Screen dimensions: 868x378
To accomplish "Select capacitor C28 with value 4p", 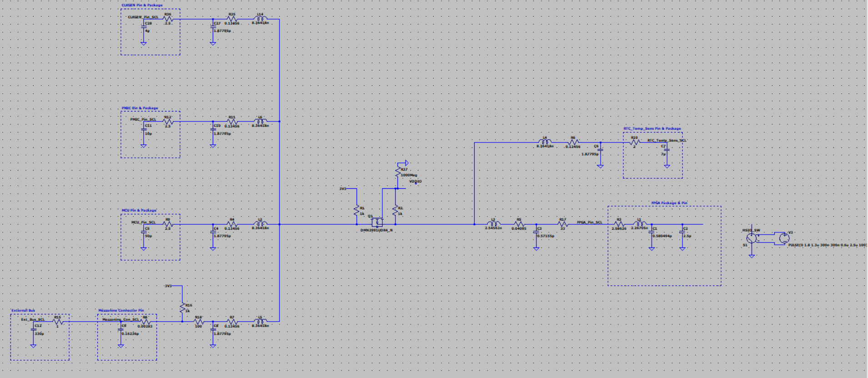I will tap(144, 27).
